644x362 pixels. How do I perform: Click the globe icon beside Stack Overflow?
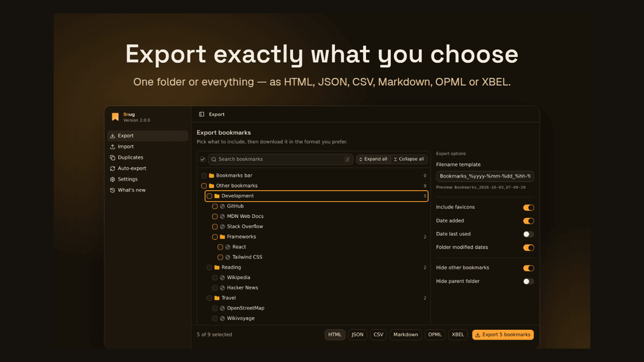click(x=222, y=227)
